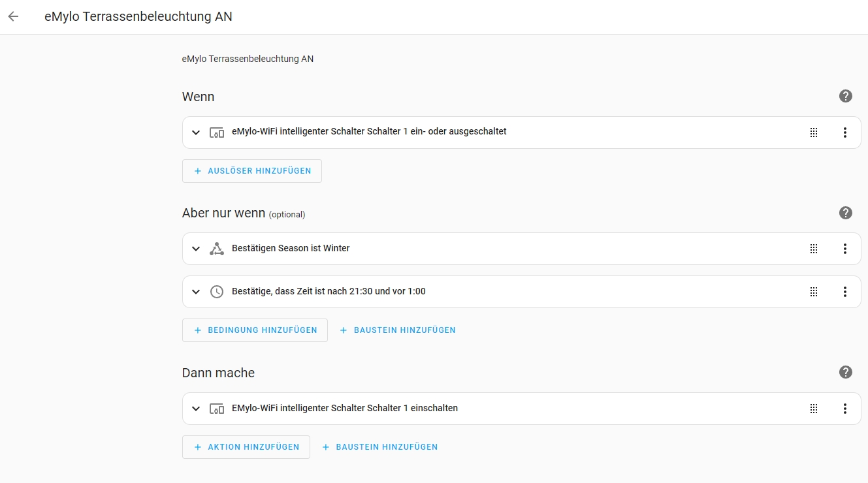Click drag handle of ein- oder ausgeschaltet trigger
The image size is (868, 483).
pyautogui.click(x=814, y=132)
